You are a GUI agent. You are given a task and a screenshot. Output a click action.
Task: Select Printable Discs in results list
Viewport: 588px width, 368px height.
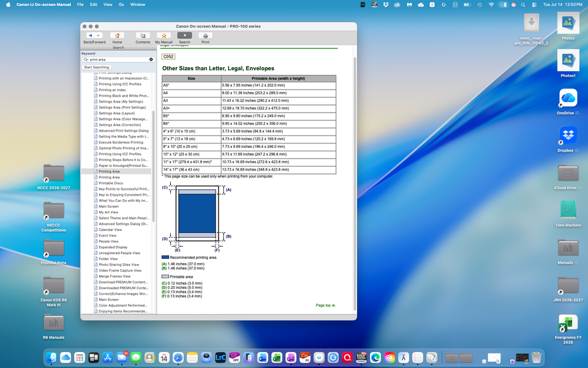[111, 183]
